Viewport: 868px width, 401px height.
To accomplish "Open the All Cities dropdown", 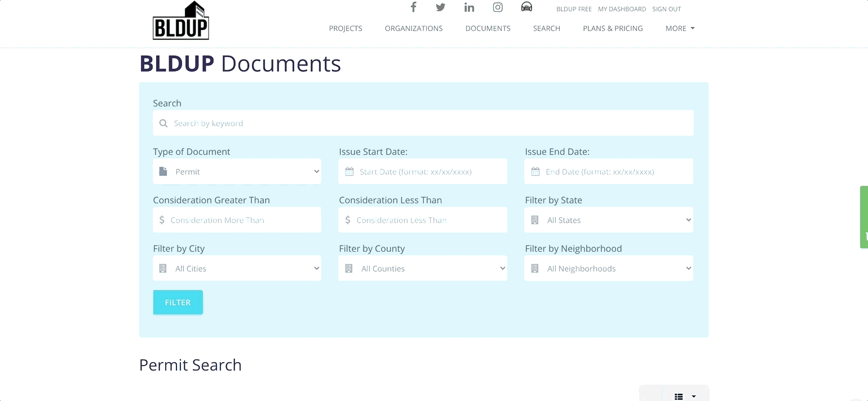I will coord(237,268).
